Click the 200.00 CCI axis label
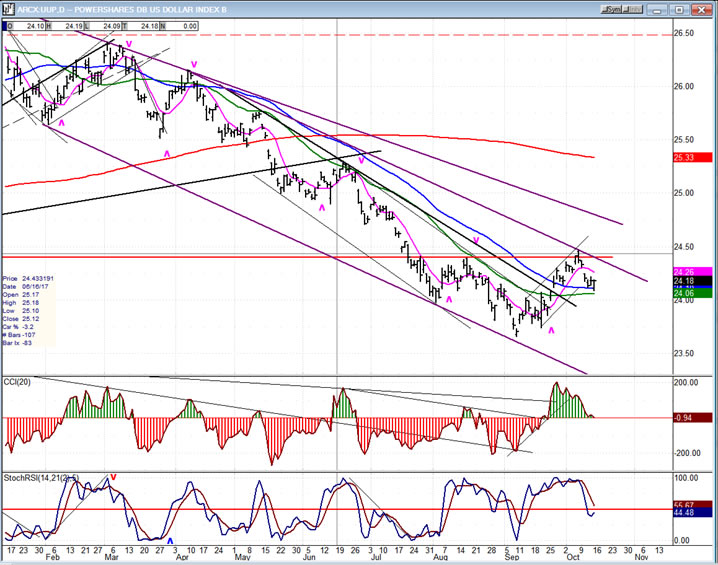 [x=686, y=382]
